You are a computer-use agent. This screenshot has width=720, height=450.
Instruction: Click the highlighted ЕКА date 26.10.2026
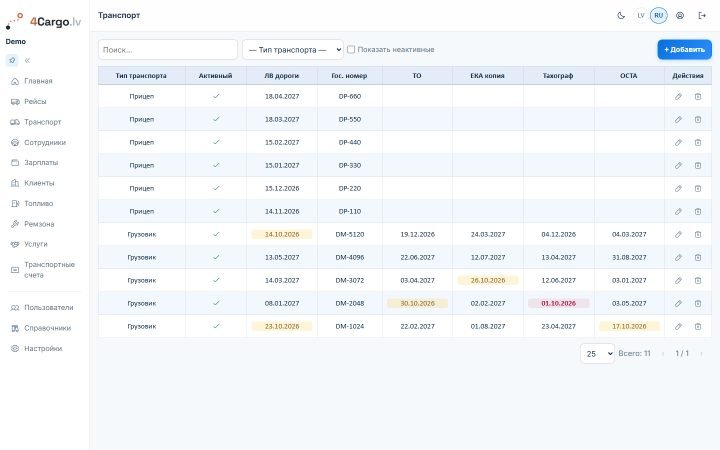pyautogui.click(x=488, y=280)
